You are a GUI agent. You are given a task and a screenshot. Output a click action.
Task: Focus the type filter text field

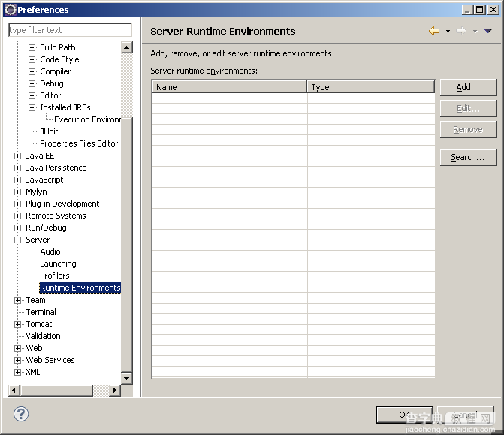click(x=70, y=30)
